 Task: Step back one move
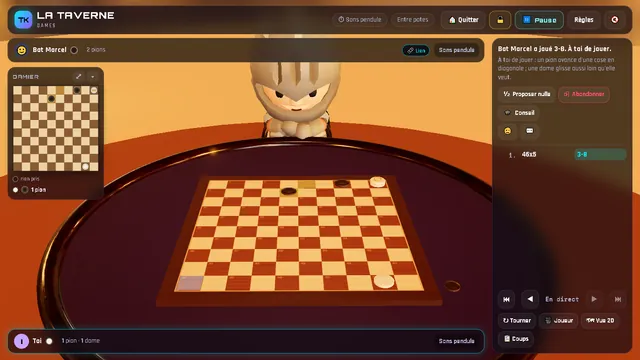530,299
